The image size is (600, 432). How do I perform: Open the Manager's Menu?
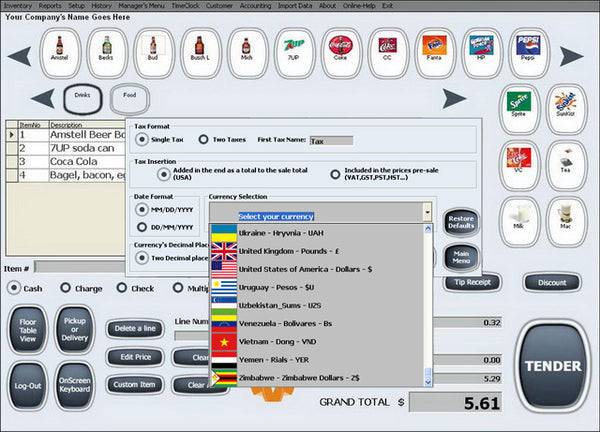click(141, 6)
